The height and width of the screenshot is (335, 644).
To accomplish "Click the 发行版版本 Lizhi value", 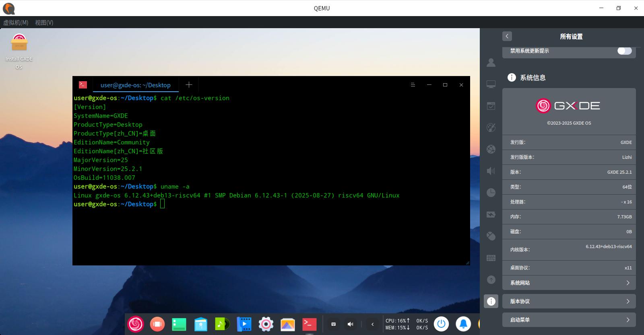I will click(627, 157).
